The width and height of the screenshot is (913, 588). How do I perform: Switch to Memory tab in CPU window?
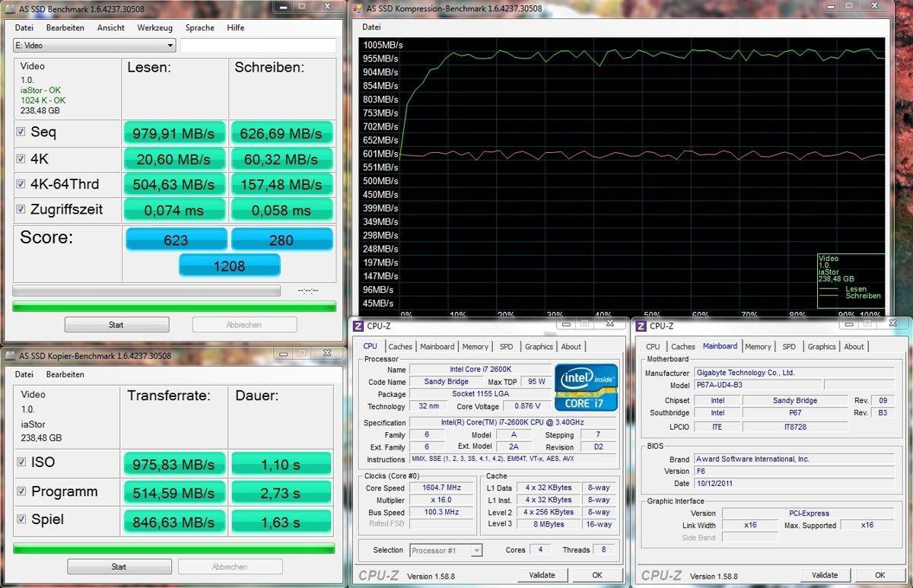[476, 346]
